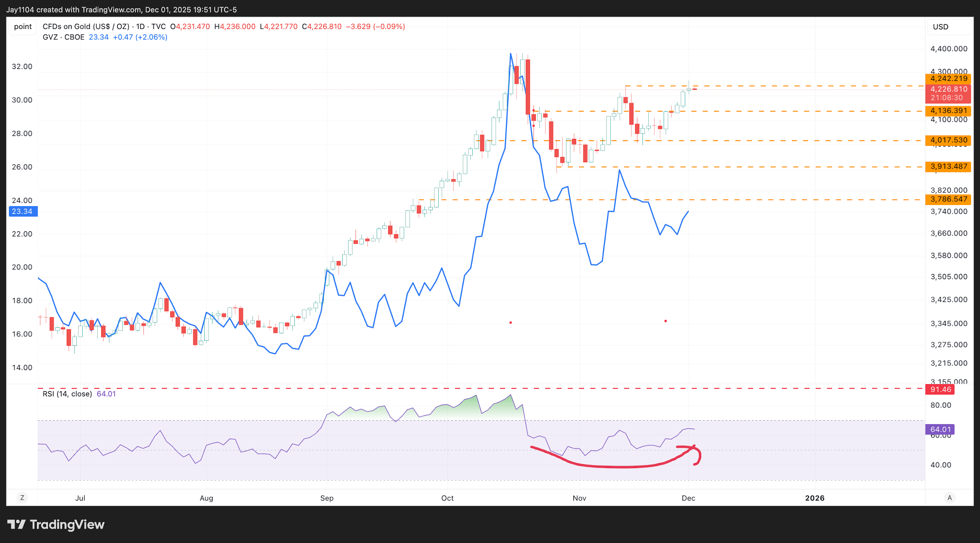Click the 4,136.391 orange price label
Screen dimensions: 980x543
tap(948, 111)
